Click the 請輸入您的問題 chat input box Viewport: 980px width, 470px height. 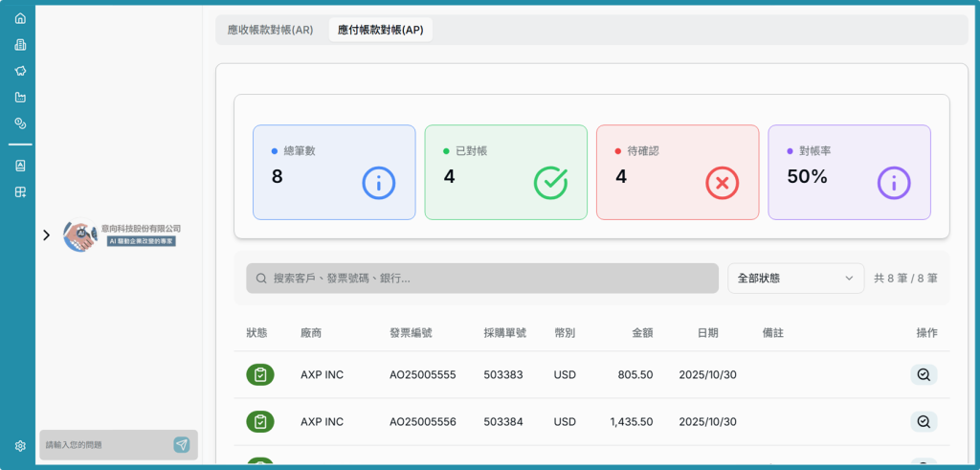[x=105, y=445]
